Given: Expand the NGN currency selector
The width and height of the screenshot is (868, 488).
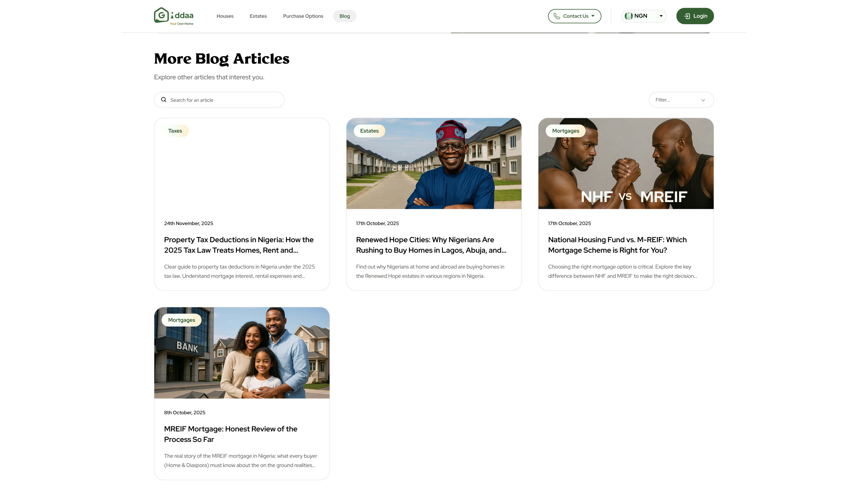Looking at the screenshot, I should (660, 16).
